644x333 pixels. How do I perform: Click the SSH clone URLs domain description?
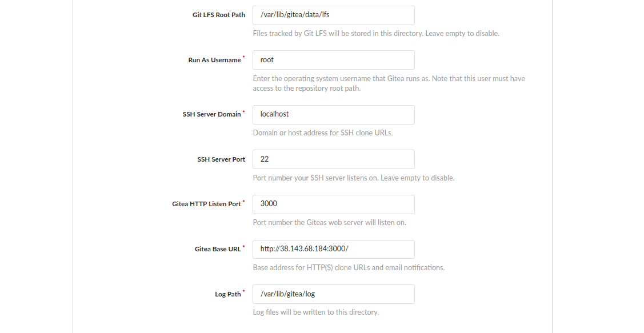tap(322, 133)
